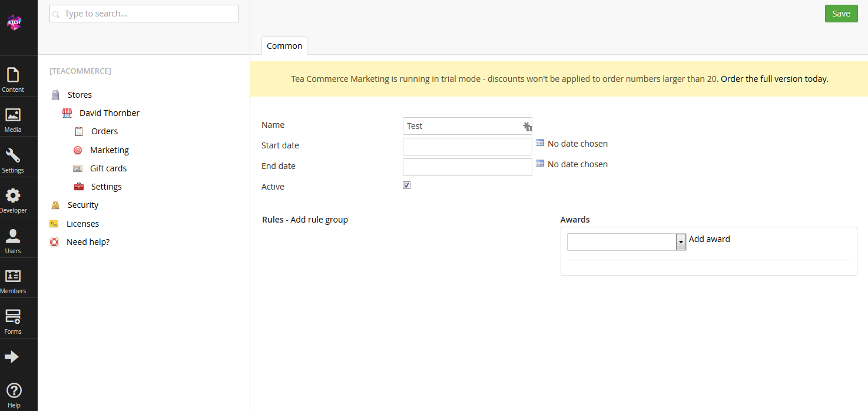Select Stores in the tree
Screen dimensions: 868x411
coord(79,95)
